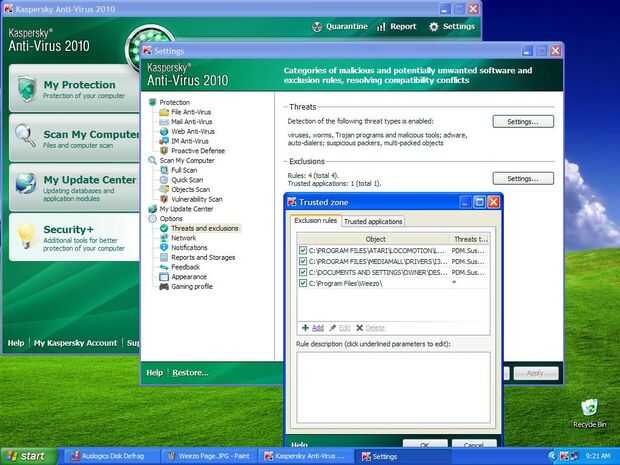Select Quick Scan in settings tree
620x465 pixels.
tap(187, 180)
